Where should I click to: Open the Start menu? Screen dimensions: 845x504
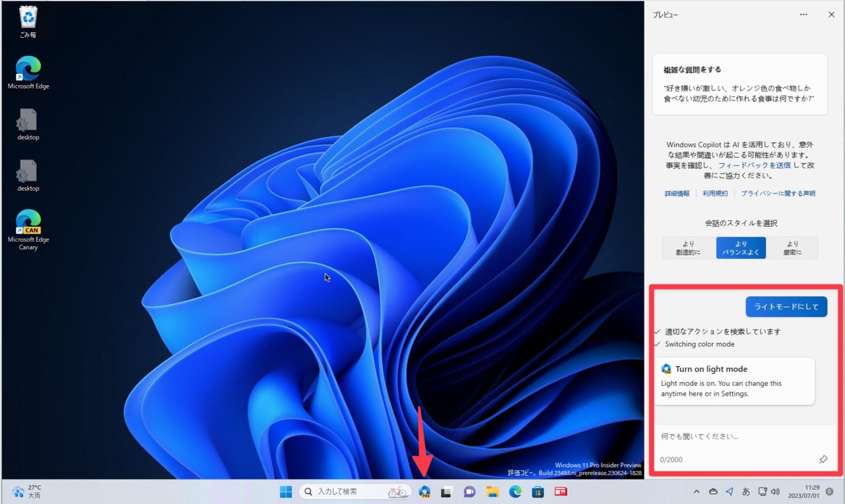(285, 491)
